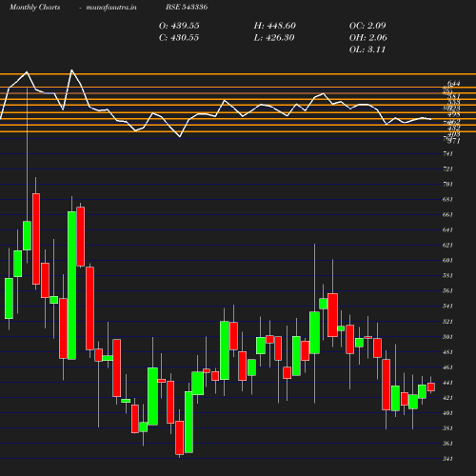Select the low value 'L: 426.30'

coord(274,38)
